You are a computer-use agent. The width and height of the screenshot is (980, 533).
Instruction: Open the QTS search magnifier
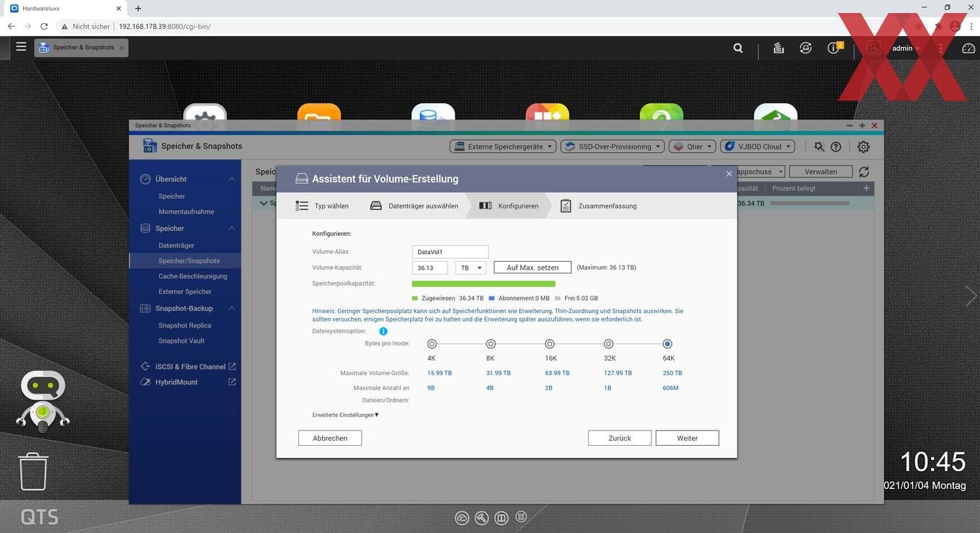[738, 48]
